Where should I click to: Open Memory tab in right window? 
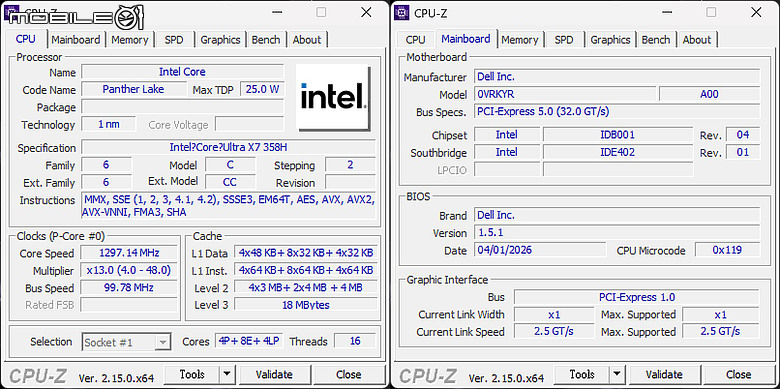[x=519, y=40]
